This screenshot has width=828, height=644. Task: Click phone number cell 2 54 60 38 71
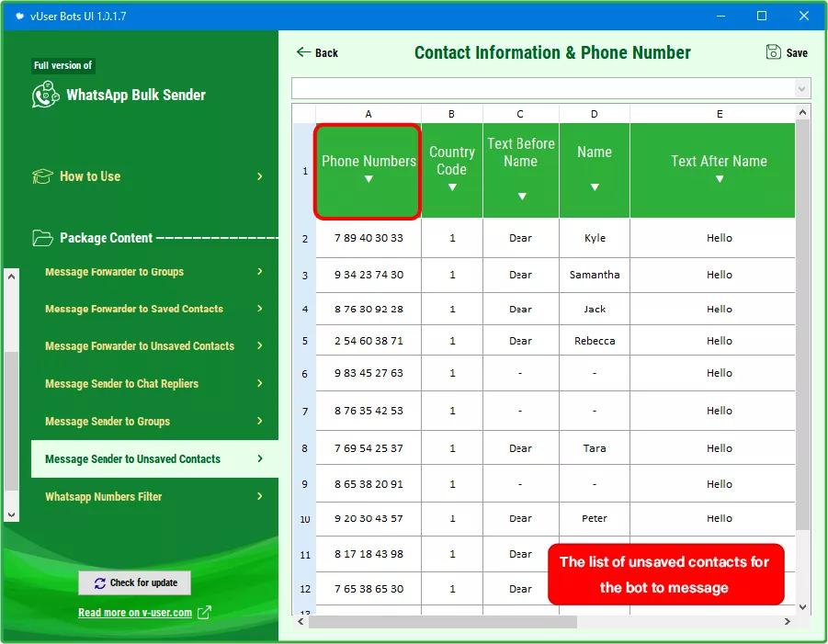tap(369, 341)
